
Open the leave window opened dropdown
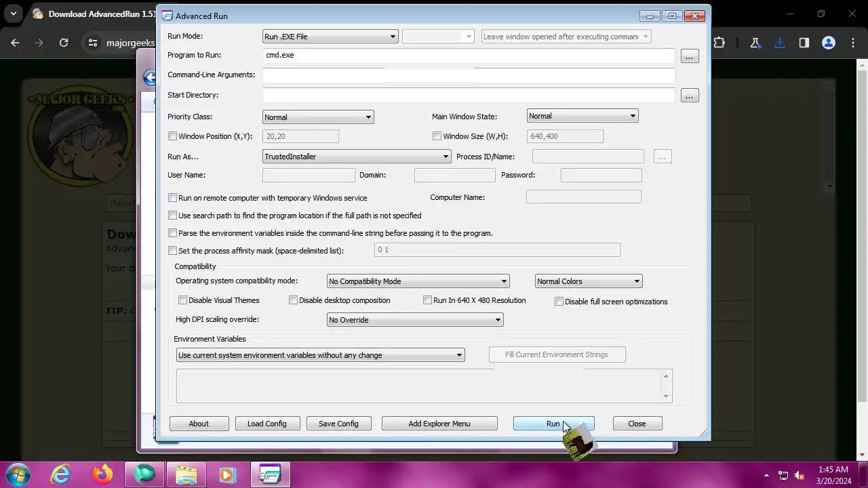click(x=566, y=37)
